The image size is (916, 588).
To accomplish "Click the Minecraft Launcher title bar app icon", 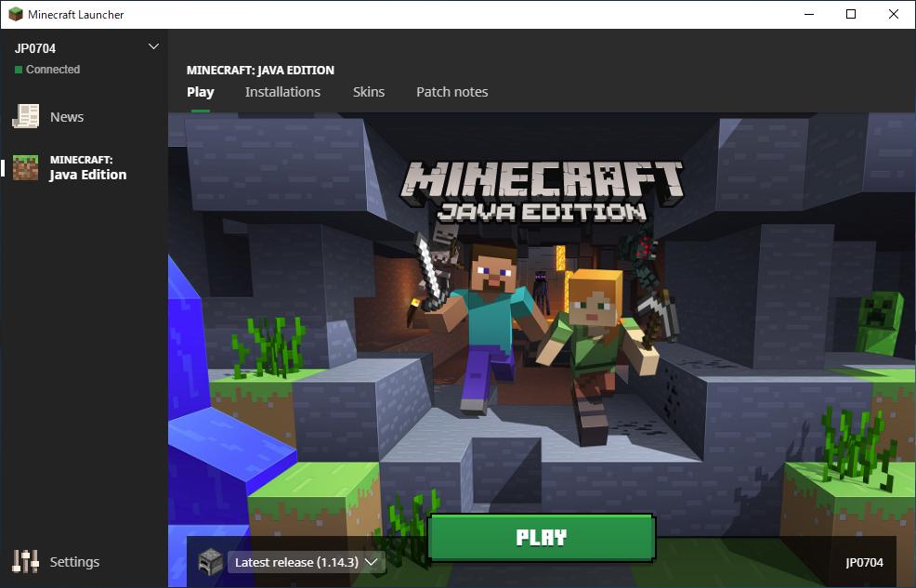I will coord(16,14).
